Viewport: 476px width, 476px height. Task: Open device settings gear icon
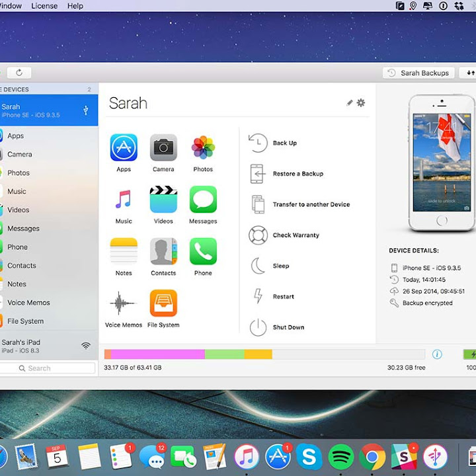(x=361, y=103)
